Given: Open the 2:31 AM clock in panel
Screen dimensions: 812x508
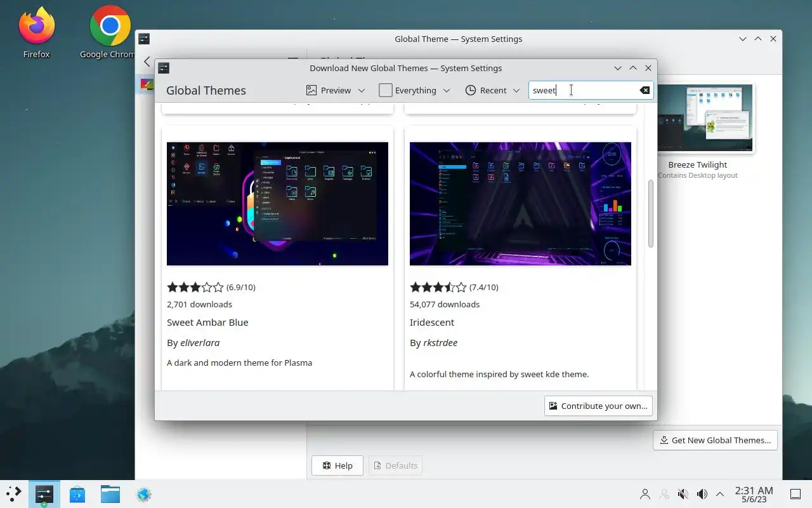Looking at the screenshot, I should (x=754, y=494).
